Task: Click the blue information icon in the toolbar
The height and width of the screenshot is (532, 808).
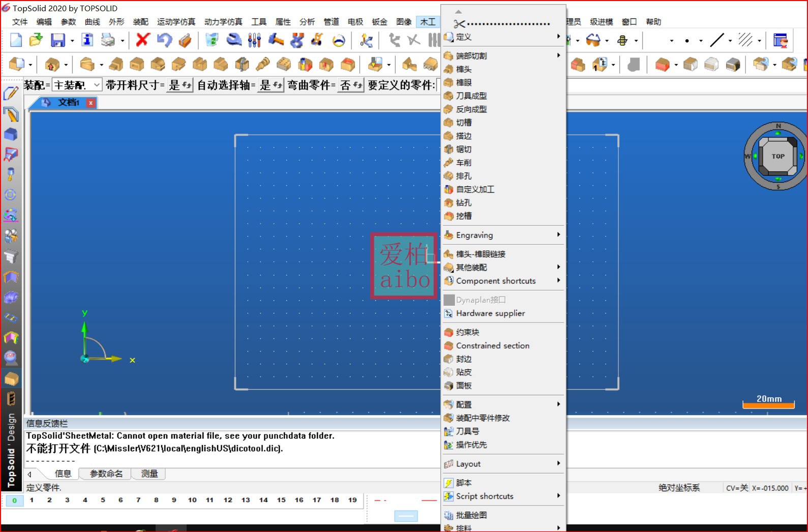Action: [87, 40]
